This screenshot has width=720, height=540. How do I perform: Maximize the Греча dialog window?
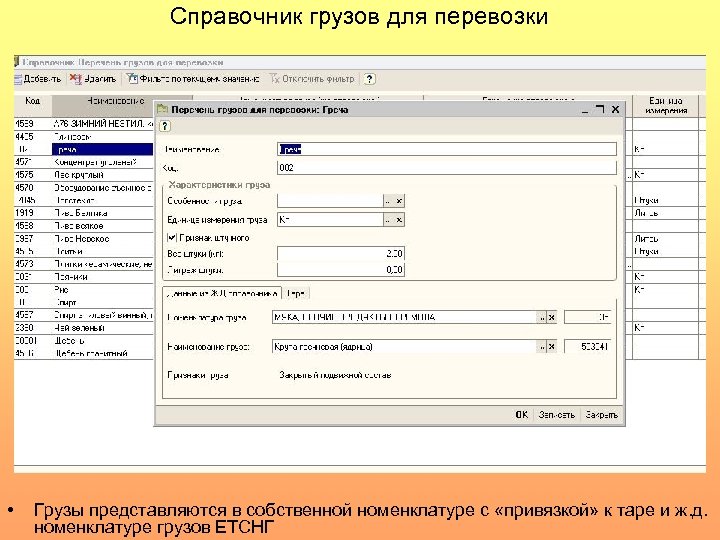[x=599, y=109]
